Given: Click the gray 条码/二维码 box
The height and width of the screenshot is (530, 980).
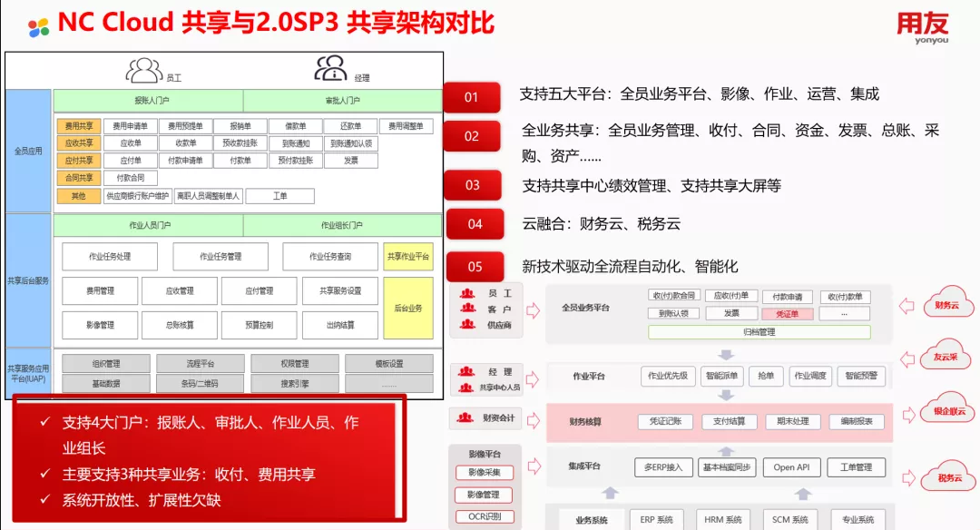Looking at the screenshot, I should coord(201,383).
